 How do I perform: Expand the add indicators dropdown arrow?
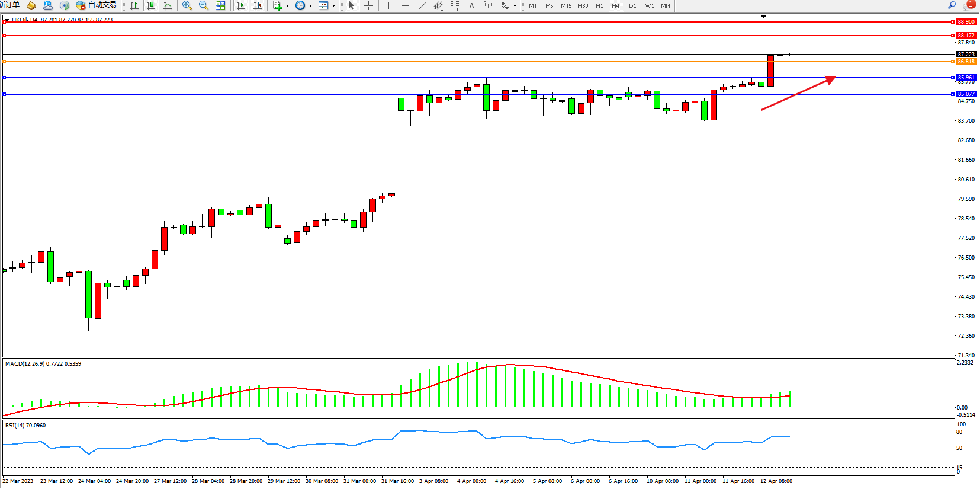(288, 6)
